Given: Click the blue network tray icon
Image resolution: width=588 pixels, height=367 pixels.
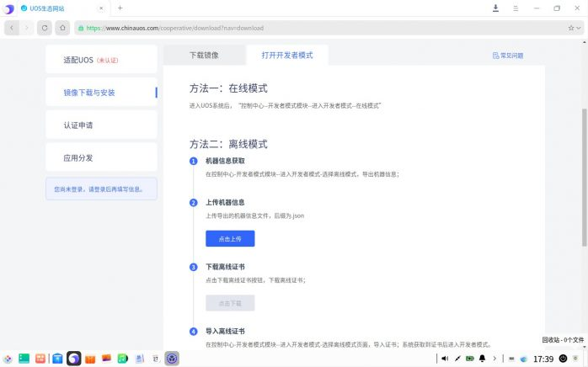Looking at the screenshot, I should click(x=524, y=359).
